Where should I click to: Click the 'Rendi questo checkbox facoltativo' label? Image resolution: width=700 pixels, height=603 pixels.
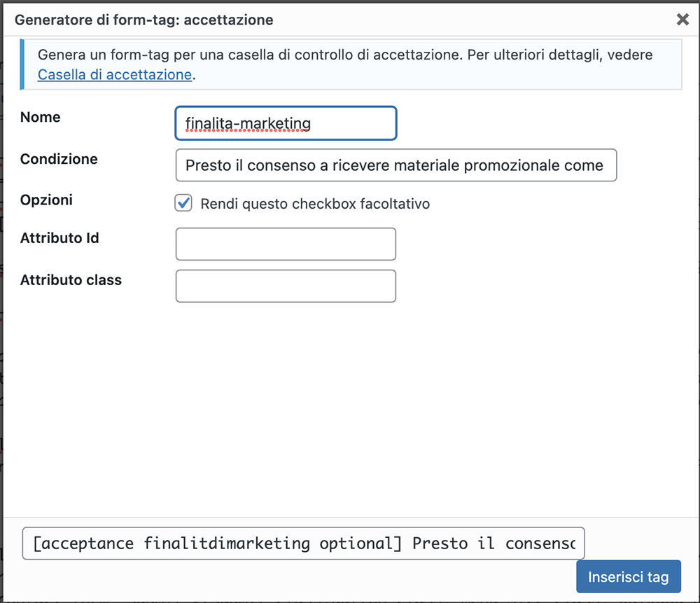pyautogui.click(x=315, y=204)
